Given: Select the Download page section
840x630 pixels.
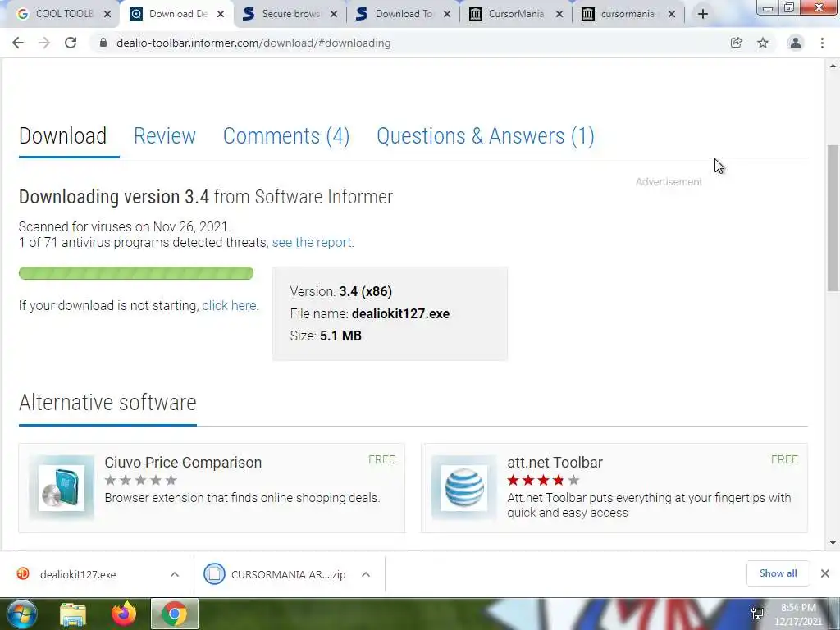Looking at the screenshot, I should click(62, 136).
